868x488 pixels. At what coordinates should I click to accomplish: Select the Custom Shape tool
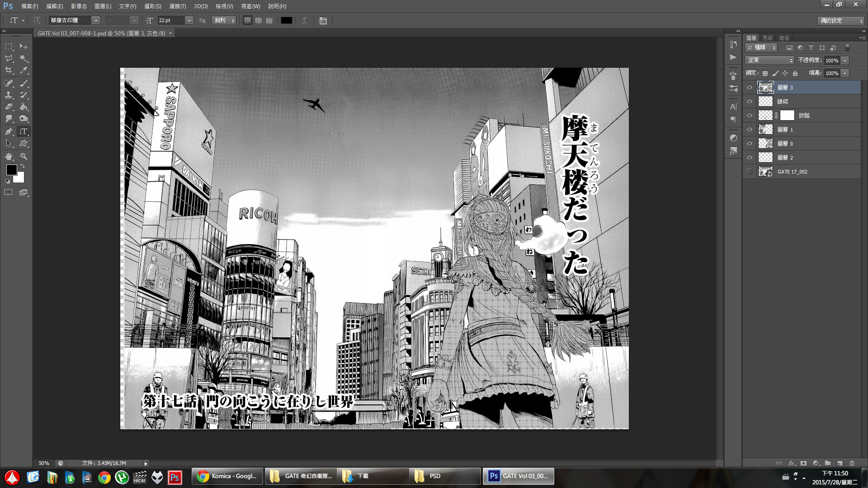(24, 143)
